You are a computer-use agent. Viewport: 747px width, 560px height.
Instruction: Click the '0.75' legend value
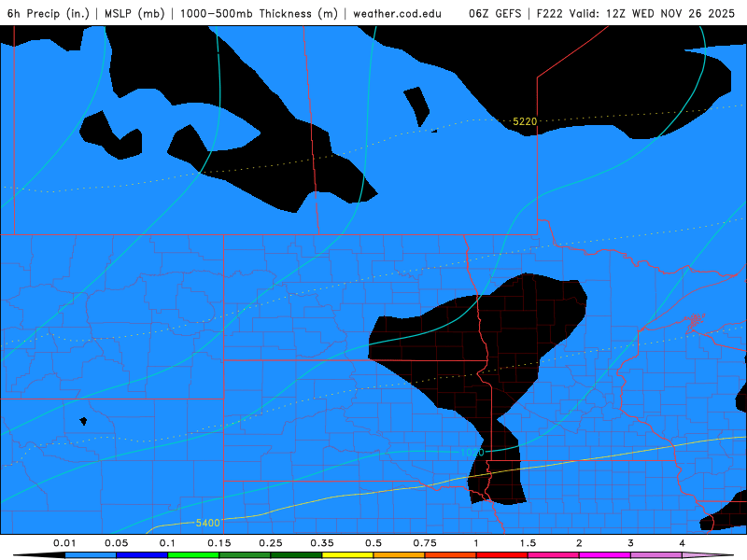point(425,543)
